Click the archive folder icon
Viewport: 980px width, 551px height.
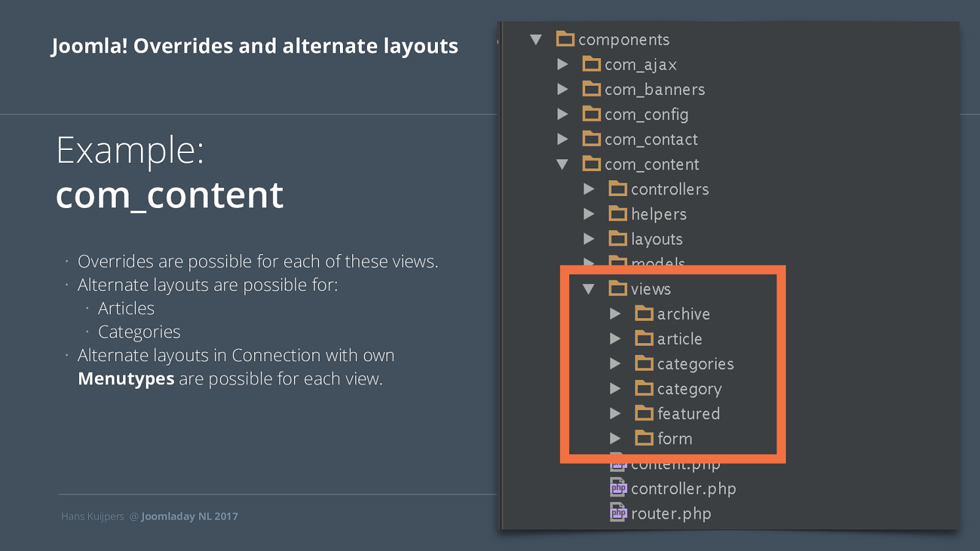(644, 313)
